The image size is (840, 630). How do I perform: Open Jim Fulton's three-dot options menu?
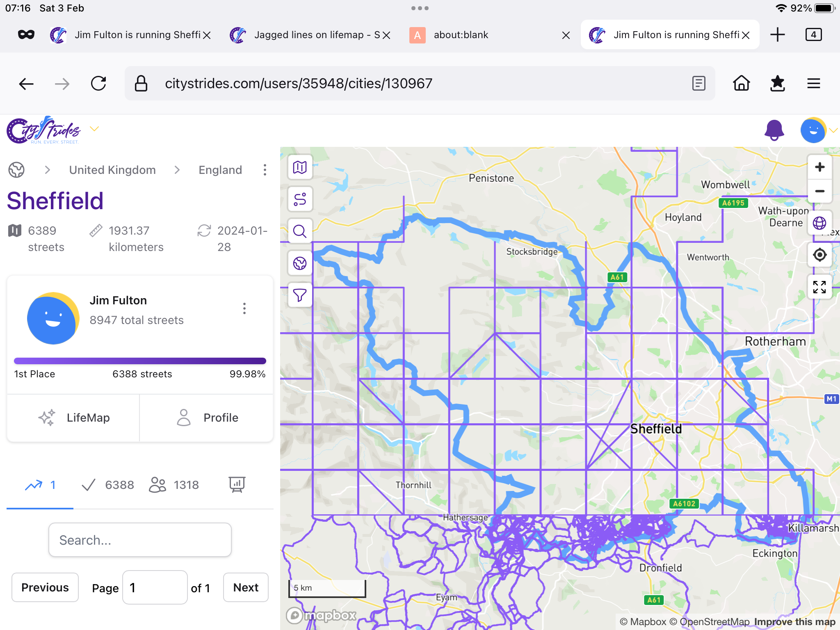[x=244, y=308]
